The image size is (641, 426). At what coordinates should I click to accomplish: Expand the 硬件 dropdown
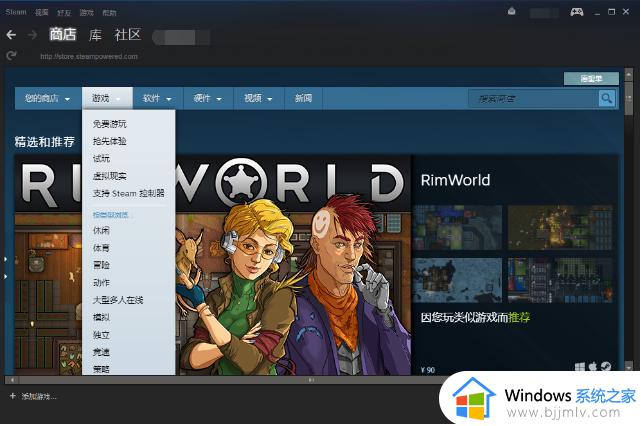[208, 99]
